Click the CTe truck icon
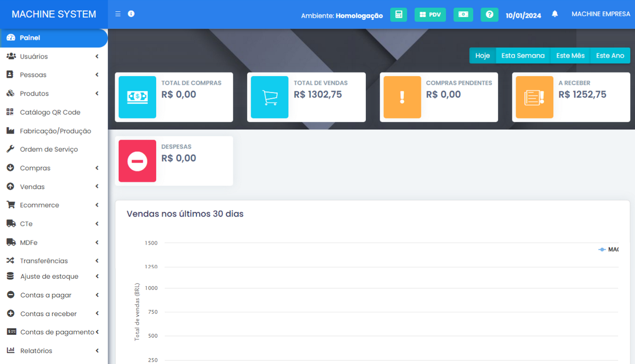Screen dimensions: 635x364 coord(11,223)
